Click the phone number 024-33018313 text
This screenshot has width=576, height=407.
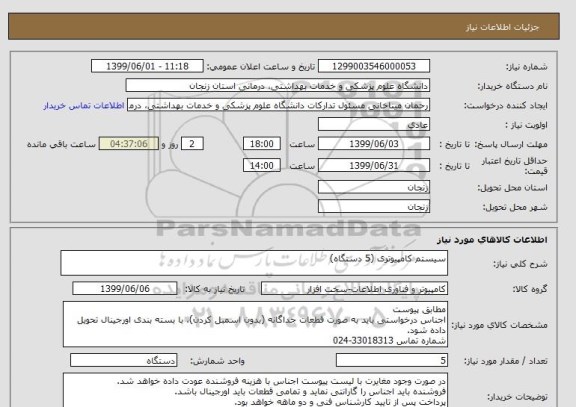(x=363, y=341)
